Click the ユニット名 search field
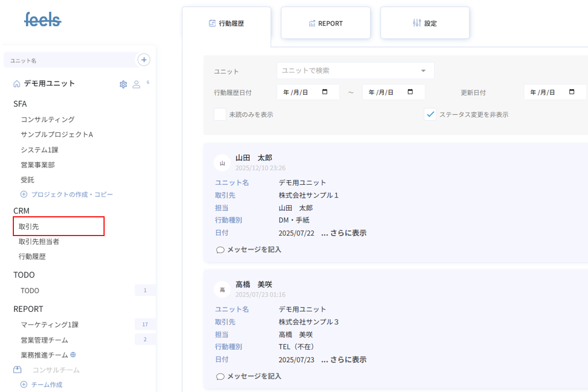The width and height of the screenshot is (588, 392). pyautogui.click(x=69, y=60)
